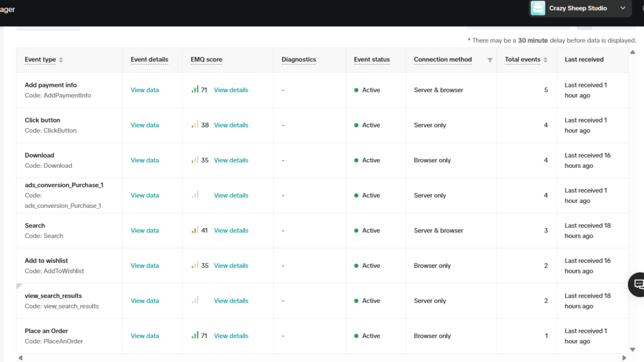The image size is (644, 362).
Task: Click Crazy Sheep Studio briefcase icon
Action: coord(538,8)
